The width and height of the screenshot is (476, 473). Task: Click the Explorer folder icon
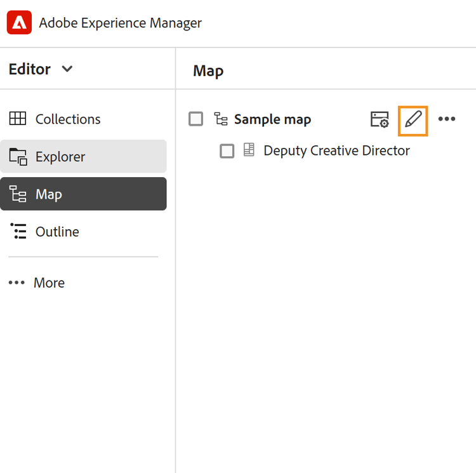point(18,157)
